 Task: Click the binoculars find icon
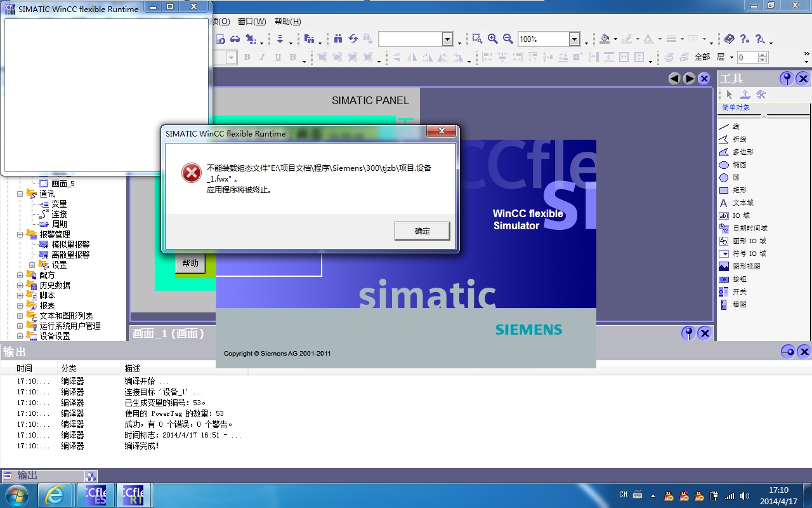click(x=338, y=39)
